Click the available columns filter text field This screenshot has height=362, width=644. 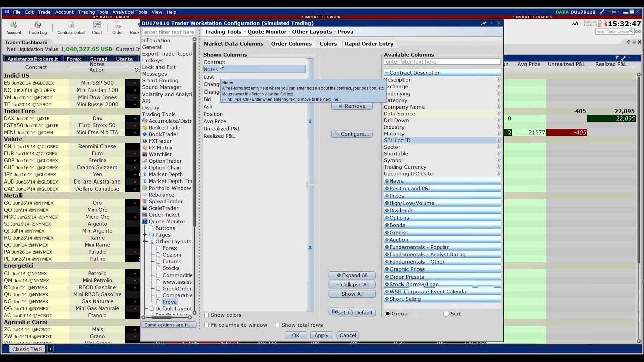[x=442, y=62]
